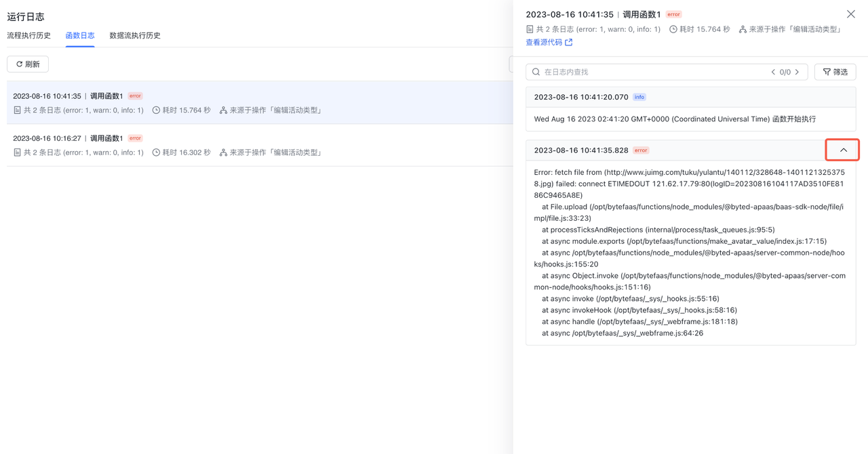Click the search magnifier icon
Viewport: 868px width, 454px height.
click(x=536, y=72)
